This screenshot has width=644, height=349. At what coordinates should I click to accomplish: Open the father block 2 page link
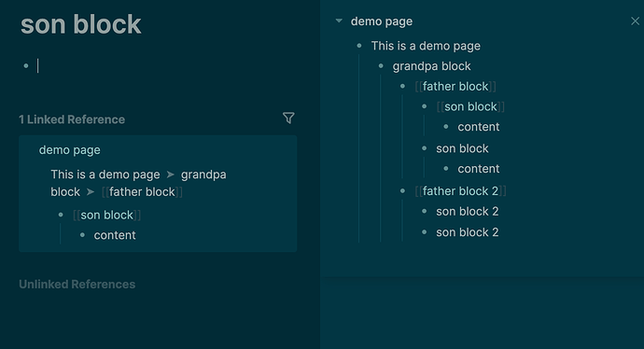click(x=460, y=191)
